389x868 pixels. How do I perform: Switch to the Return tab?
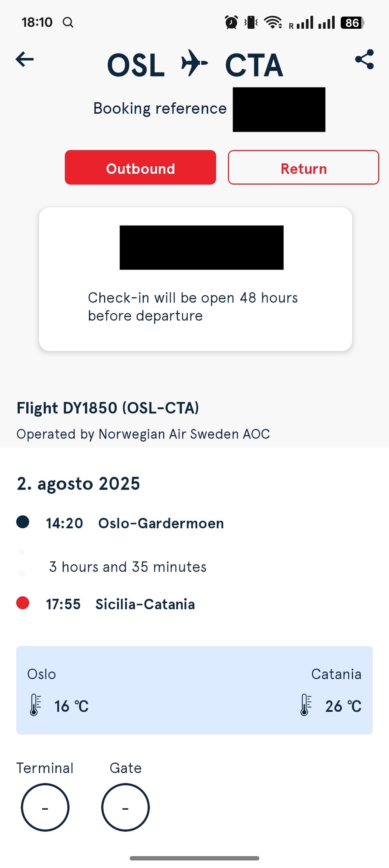pos(304,168)
